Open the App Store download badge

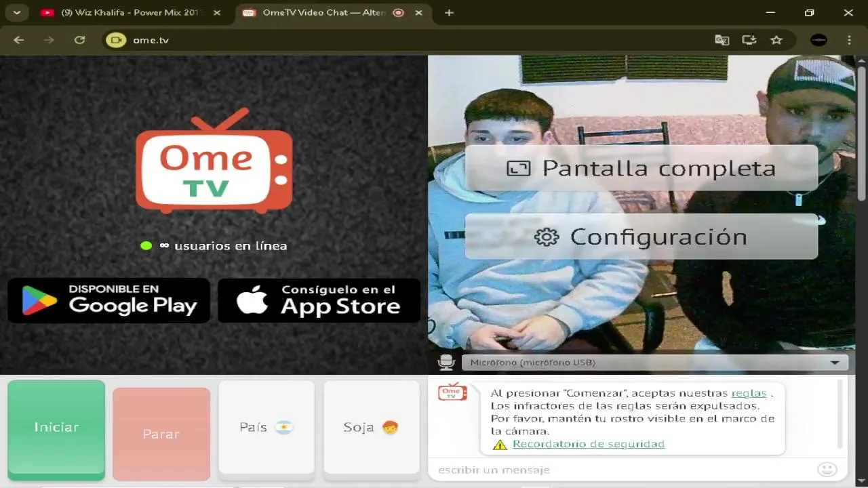(x=319, y=300)
